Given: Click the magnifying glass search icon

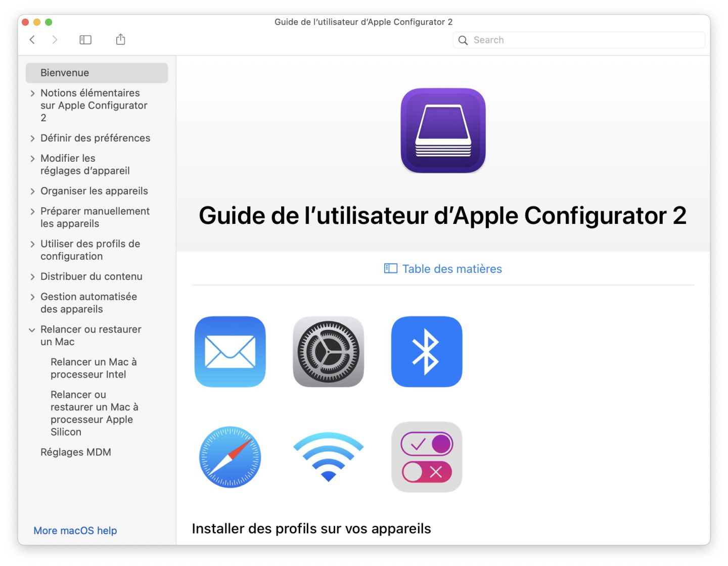Looking at the screenshot, I should [x=463, y=40].
